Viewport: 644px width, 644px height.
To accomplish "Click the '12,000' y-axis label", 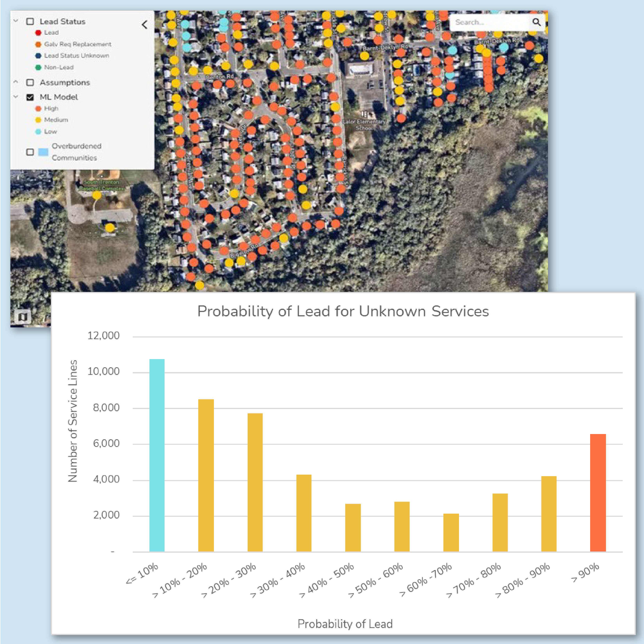I will (103, 335).
